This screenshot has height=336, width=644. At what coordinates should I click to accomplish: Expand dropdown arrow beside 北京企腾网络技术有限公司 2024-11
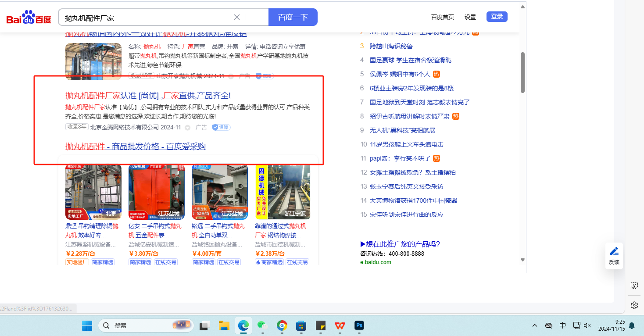[x=187, y=128]
